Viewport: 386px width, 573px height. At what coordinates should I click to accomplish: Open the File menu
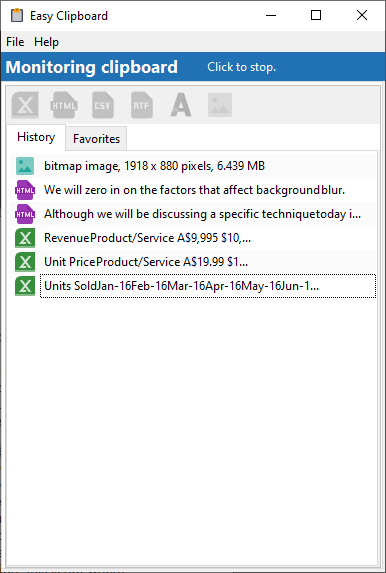coord(15,42)
